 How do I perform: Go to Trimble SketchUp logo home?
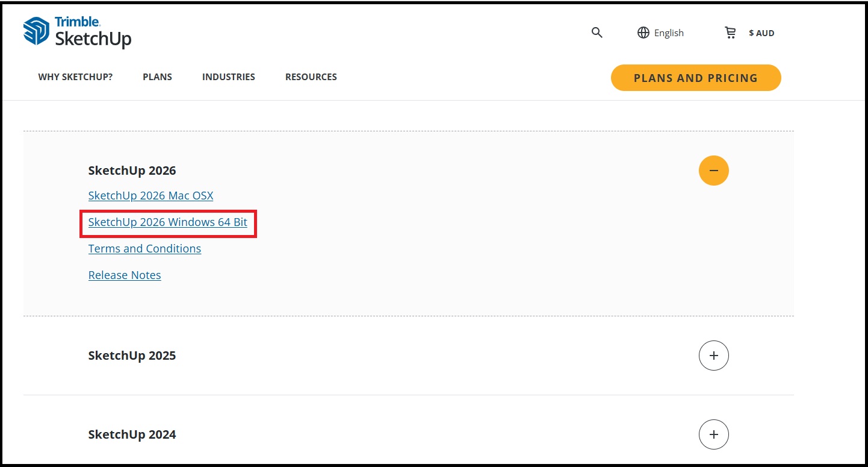(x=77, y=31)
